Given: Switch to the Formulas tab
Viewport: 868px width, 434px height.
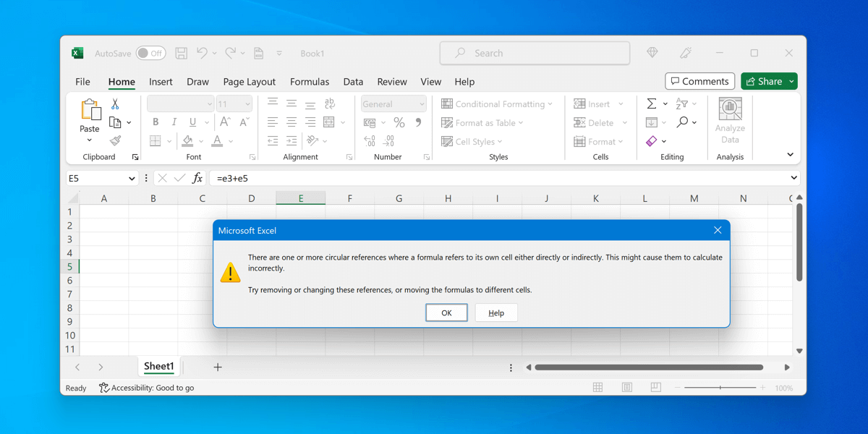Looking at the screenshot, I should 310,82.
